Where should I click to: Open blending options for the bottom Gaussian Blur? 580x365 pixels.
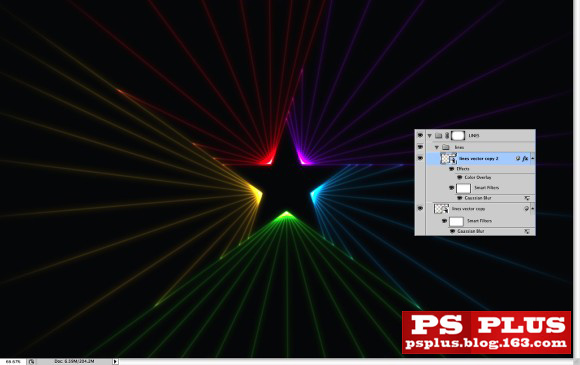[x=527, y=231]
